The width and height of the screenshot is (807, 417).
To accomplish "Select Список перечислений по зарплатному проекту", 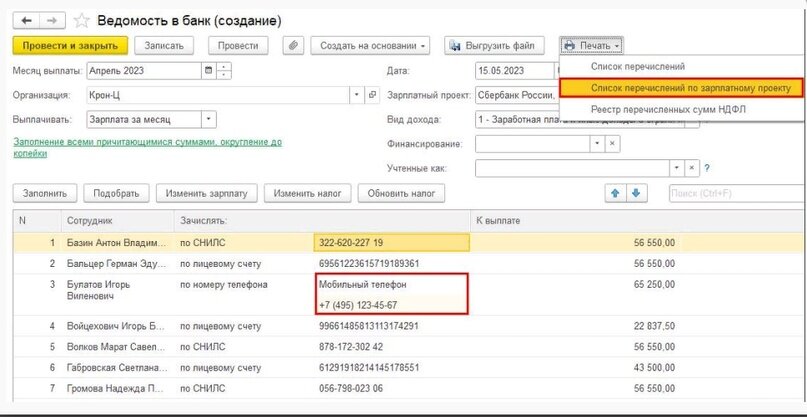I will pyautogui.click(x=681, y=88).
